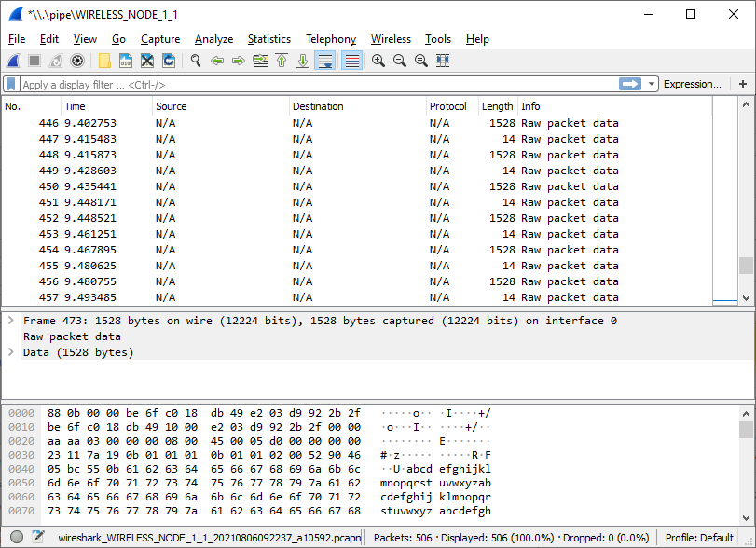Sort by Source column header

221,106
